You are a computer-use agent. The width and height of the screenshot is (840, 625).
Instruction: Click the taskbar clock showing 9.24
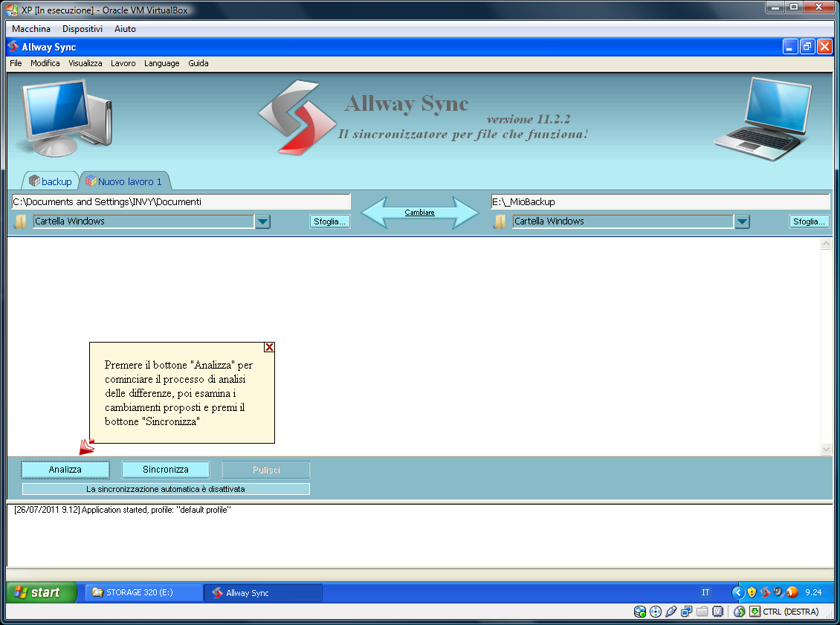point(813,592)
